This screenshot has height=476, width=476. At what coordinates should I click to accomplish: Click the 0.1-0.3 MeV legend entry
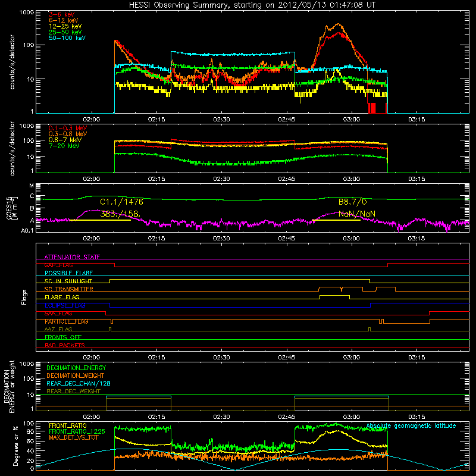point(68,128)
